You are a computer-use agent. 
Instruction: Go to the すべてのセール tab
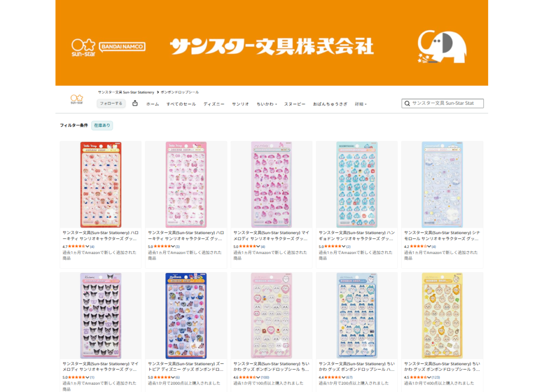tap(181, 104)
